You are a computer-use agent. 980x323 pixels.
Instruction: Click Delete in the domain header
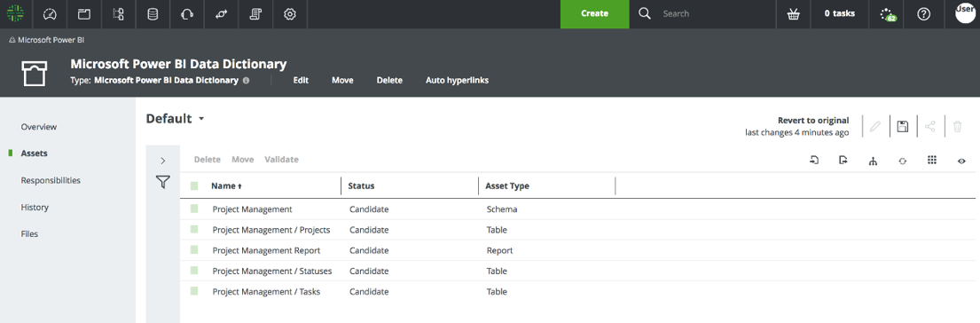click(389, 81)
